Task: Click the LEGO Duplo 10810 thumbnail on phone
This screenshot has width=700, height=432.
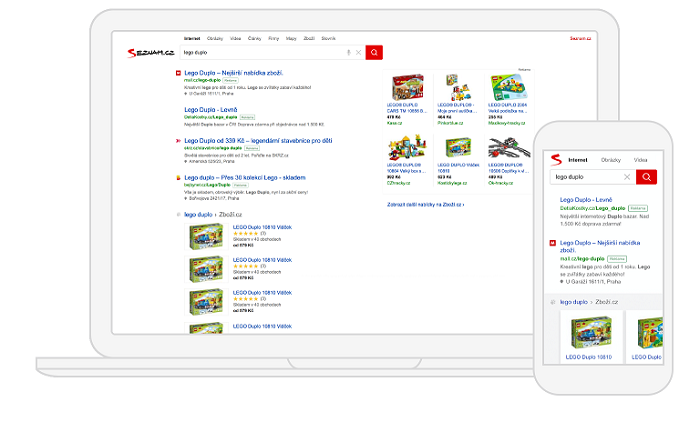Action: coord(591,332)
